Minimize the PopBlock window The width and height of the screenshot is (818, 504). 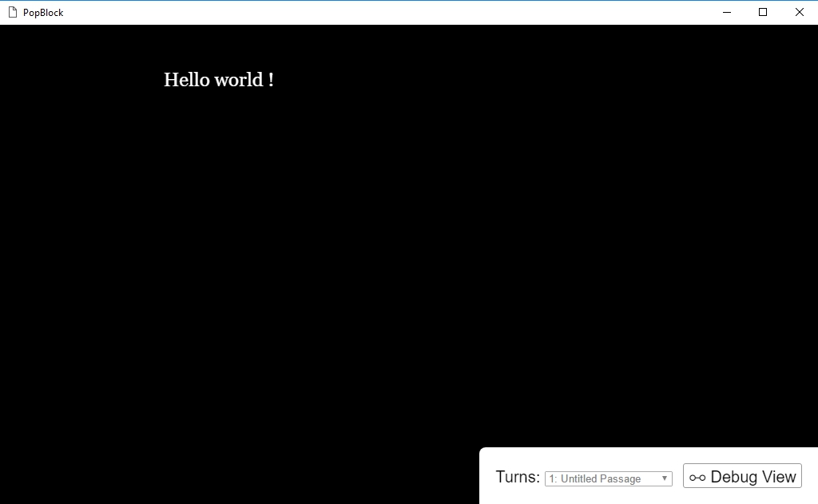pyautogui.click(x=727, y=12)
